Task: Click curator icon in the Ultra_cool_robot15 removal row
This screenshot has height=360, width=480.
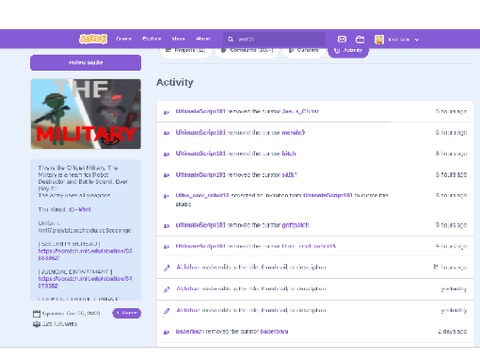Action: pos(166,247)
